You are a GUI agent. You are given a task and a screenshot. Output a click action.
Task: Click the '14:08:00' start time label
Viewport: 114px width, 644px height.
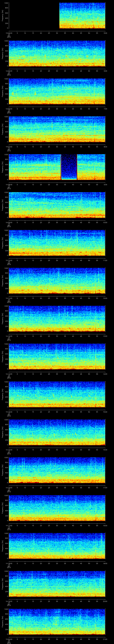(9, 184)
